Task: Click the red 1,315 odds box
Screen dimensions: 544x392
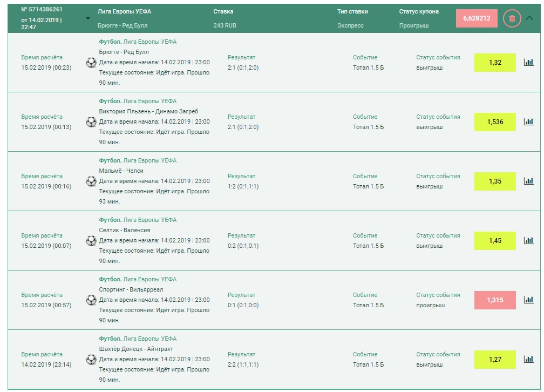Action: click(x=495, y=300)
